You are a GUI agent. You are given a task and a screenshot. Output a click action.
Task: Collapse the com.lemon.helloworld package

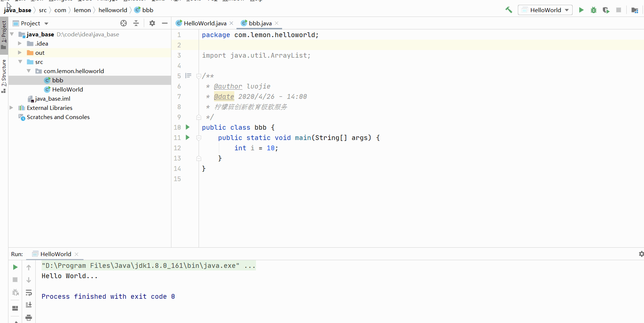(29, 71)
